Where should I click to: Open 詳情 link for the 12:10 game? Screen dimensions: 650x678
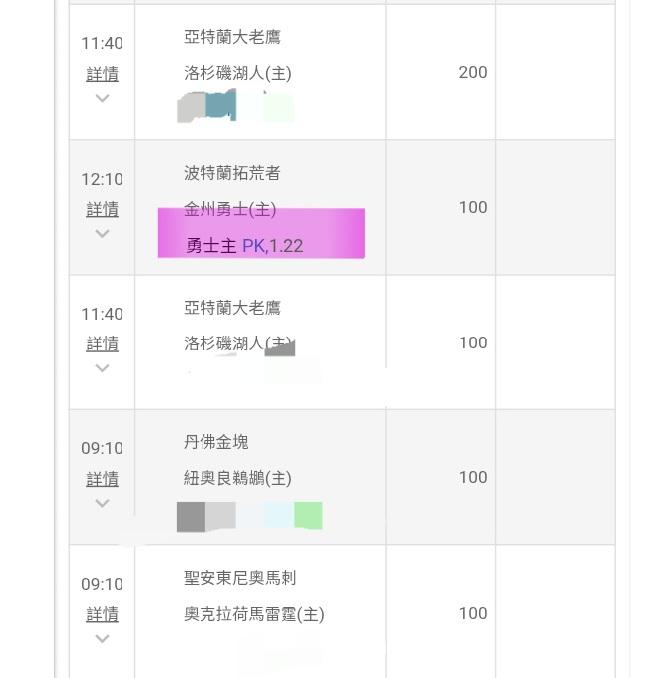point(102,209)
